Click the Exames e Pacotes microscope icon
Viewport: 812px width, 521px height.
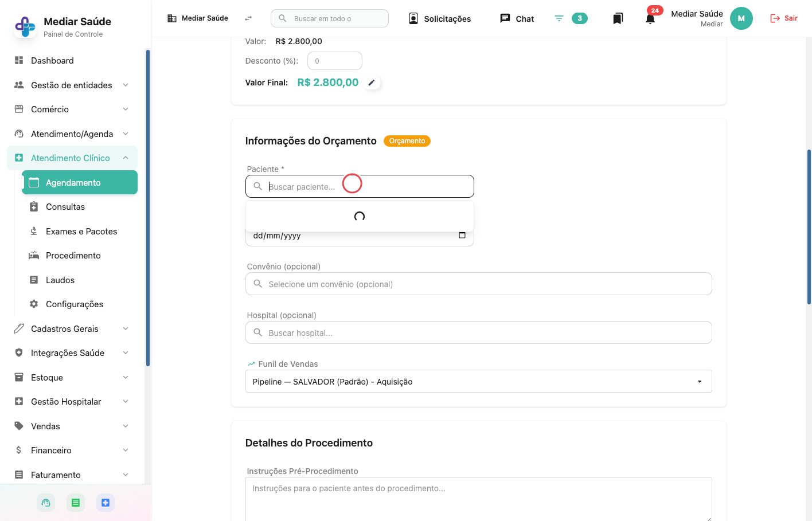coord(34,231)
